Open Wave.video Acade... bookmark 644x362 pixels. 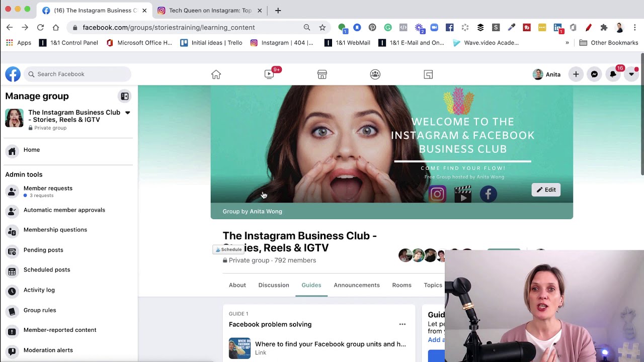point(486,43)
